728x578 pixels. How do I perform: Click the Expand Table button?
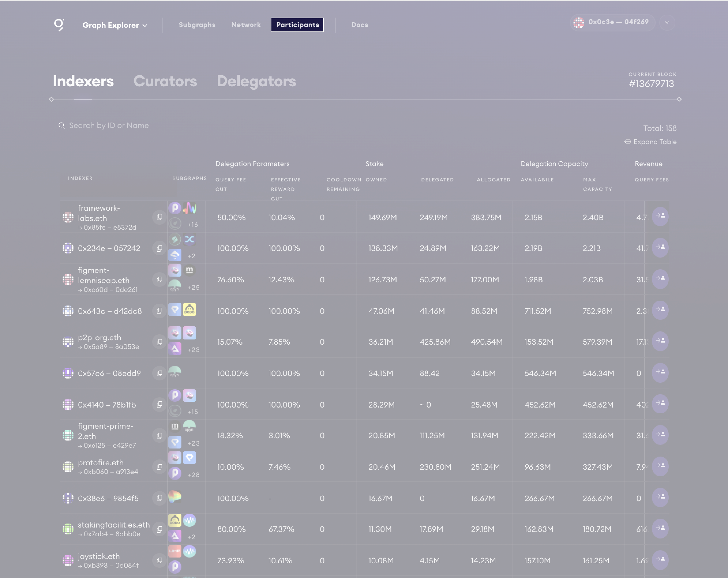(650, 142)
